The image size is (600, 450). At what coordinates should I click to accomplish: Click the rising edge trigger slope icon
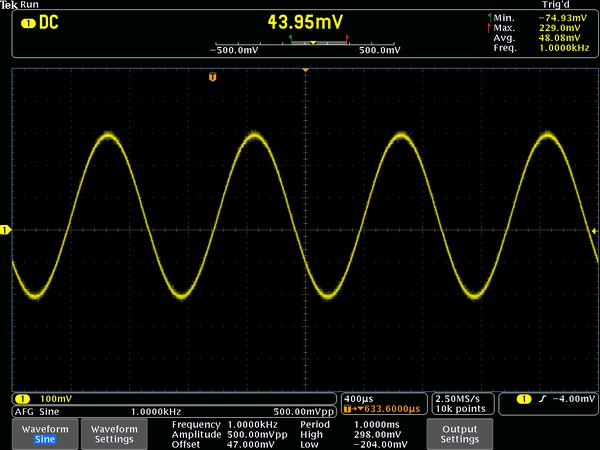pyautogui.click(x=541, y=400)
